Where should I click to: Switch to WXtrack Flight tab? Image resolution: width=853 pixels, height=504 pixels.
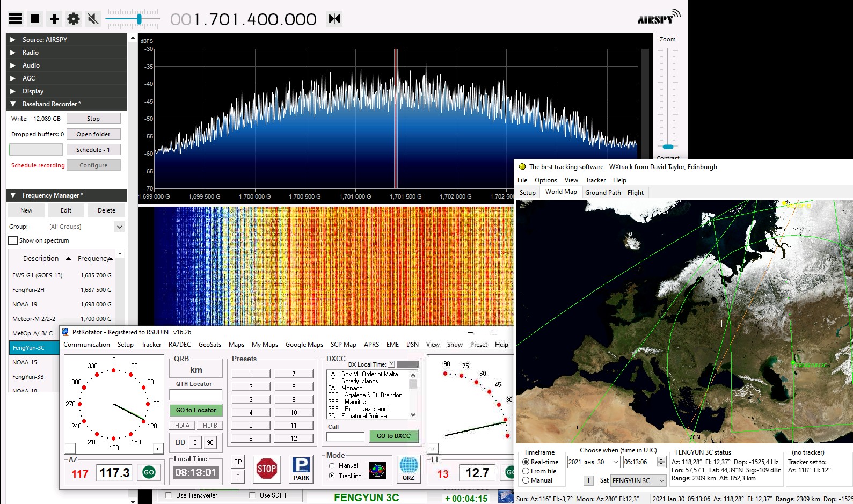click(636, 193)
